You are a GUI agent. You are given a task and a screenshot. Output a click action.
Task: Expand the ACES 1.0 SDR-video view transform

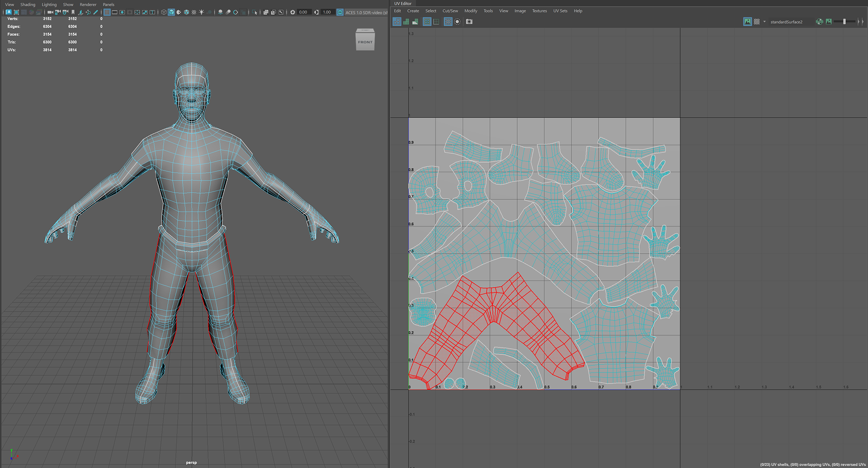tap(366, 12)
